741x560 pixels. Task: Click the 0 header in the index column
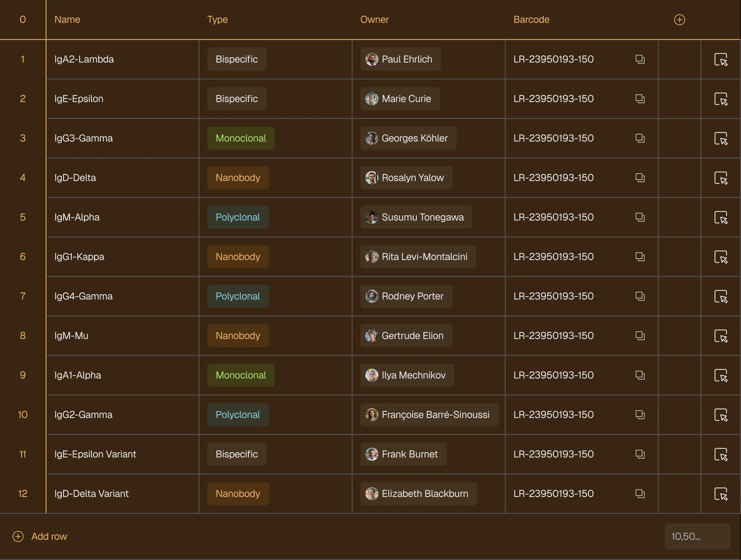coord(22,19)
